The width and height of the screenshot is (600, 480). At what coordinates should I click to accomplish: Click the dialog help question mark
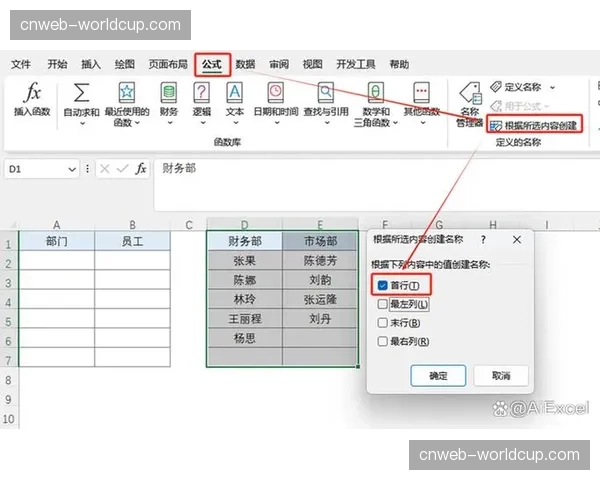[483, 240]
